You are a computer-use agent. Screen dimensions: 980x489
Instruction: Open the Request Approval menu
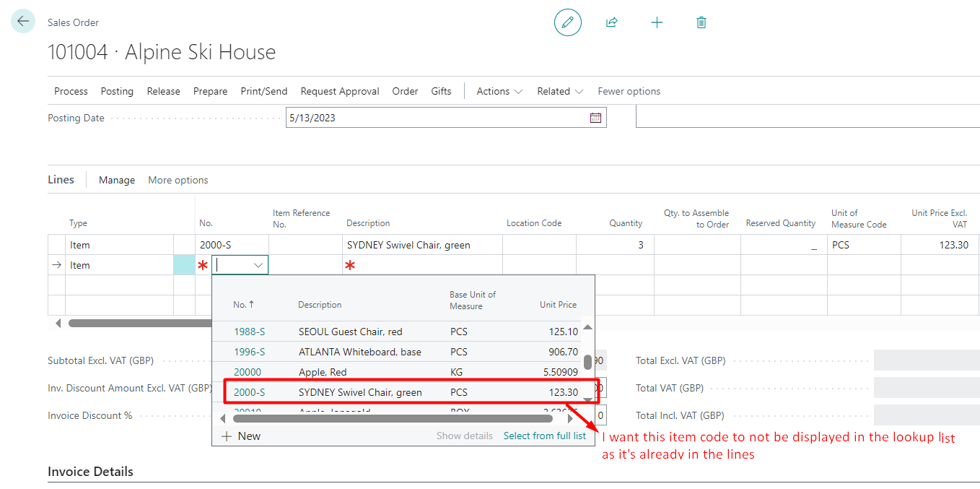click(x=340, y=91)
